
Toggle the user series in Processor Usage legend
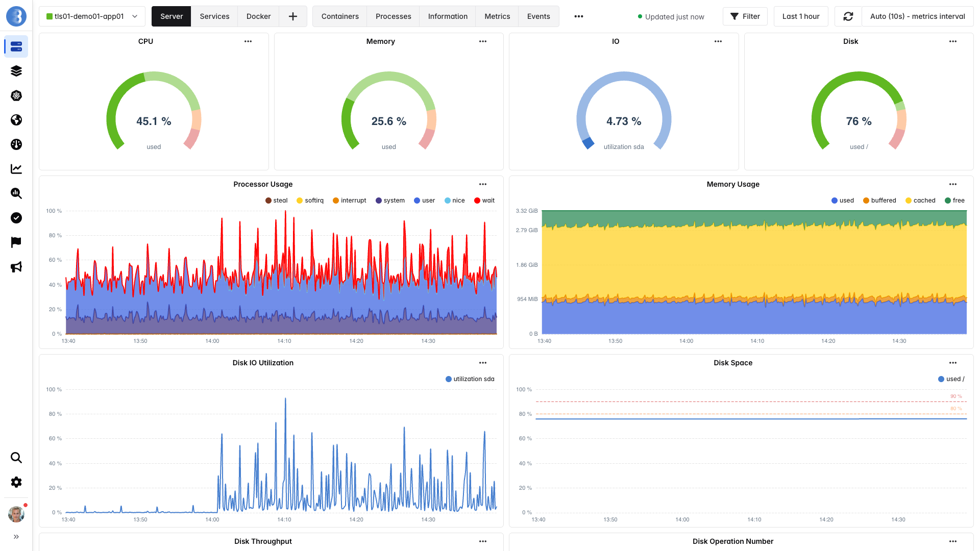[x=425, y=201]
